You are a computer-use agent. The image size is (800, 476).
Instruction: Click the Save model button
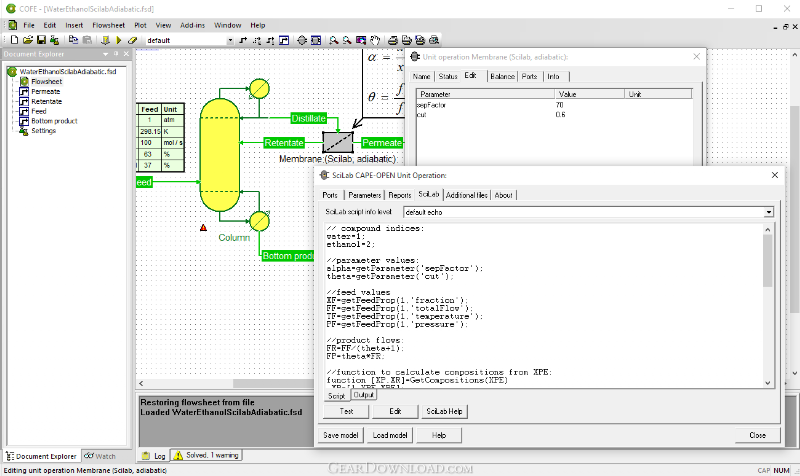click(x=340, y=435)
